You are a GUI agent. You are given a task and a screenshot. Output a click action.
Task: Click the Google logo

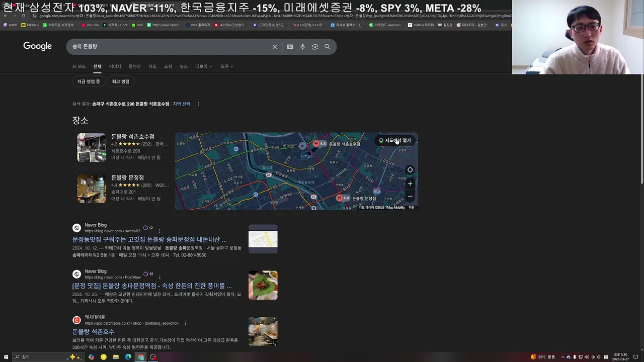(x=37, y=46)
